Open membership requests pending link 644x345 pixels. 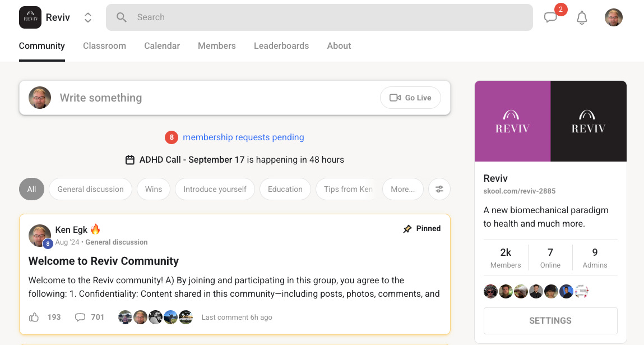(243, 137)
